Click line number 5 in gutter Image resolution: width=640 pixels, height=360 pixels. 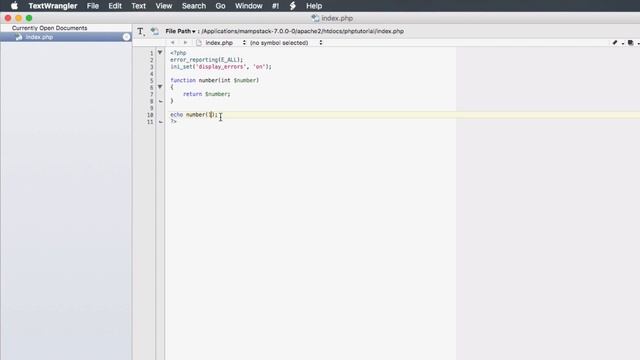[151, 80]
